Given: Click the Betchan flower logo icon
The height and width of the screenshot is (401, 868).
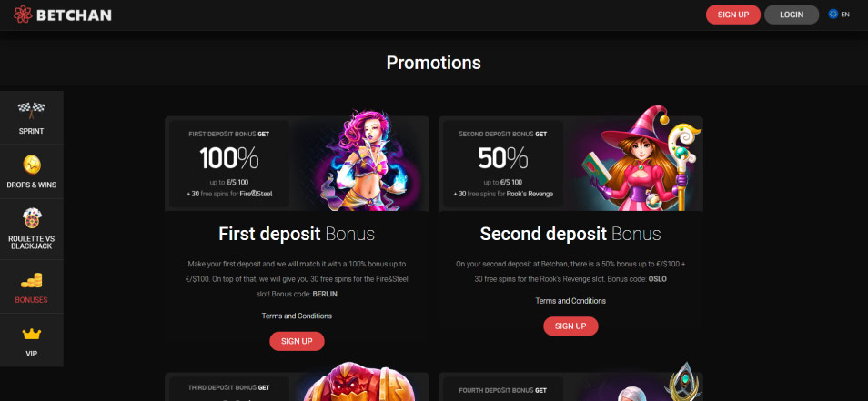Looking at the screenshot, I should tap(23, 15).
